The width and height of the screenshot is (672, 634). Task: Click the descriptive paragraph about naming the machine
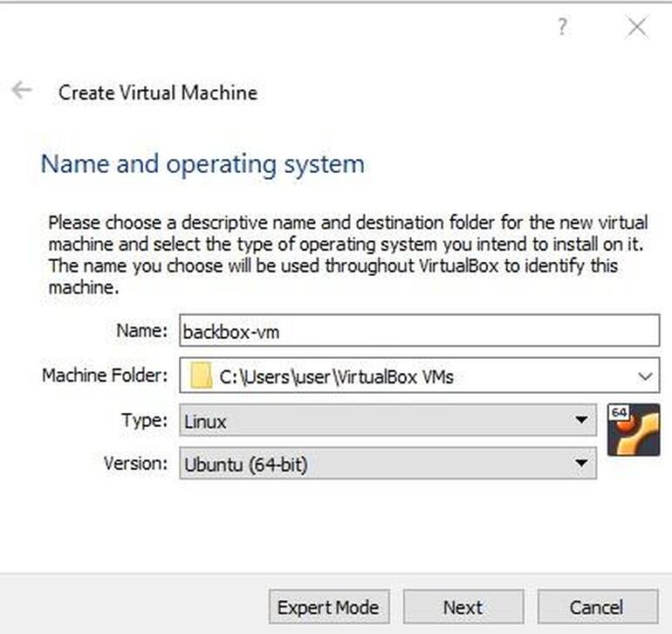(x=347, y=255)
